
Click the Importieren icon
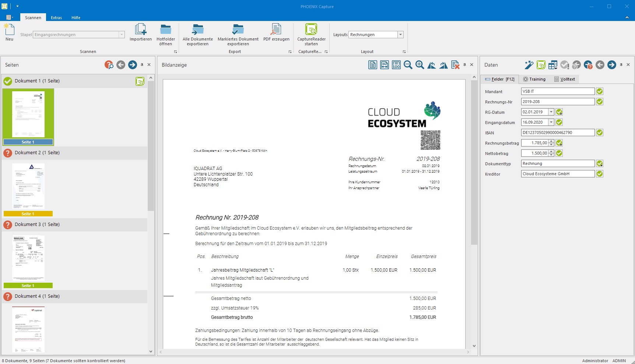coord(140,29)
